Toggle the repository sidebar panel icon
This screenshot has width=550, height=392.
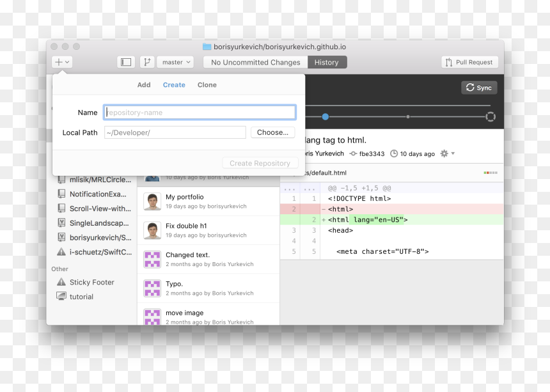tap(126, 62)
